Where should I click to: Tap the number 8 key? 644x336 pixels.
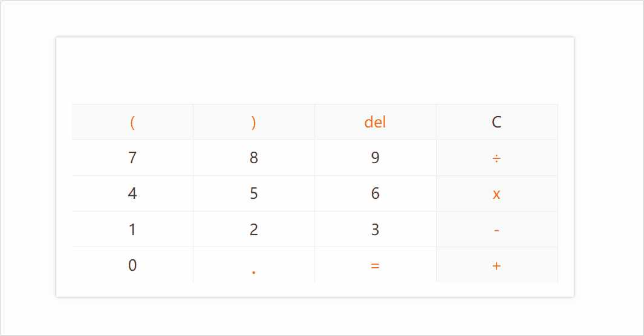(254, 158)
